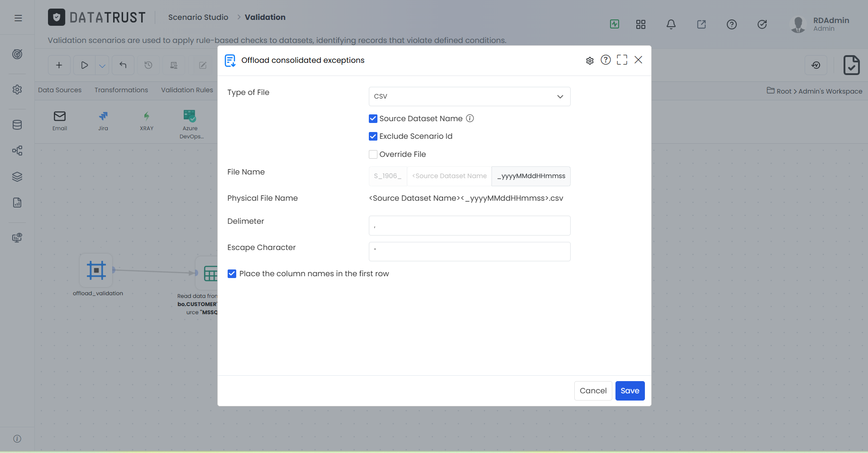Select the offload_validation node on canvas
The width and height of the screenshot is (868, 453).
(96, 270)
